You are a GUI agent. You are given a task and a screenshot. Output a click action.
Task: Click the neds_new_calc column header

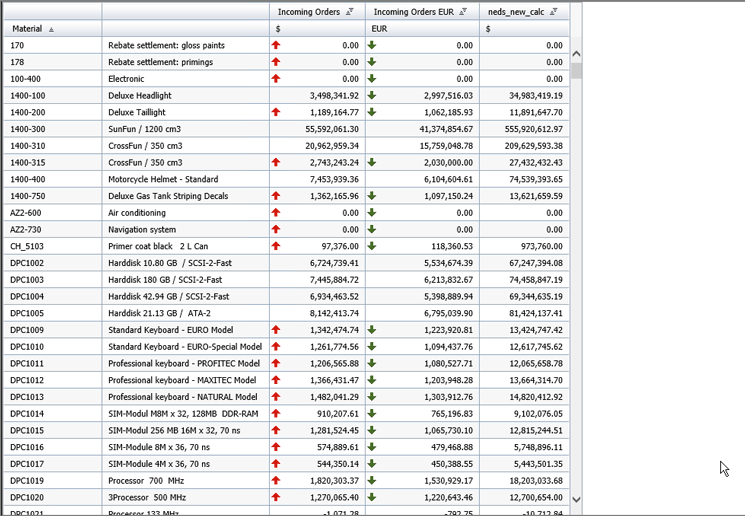point(524,12)
